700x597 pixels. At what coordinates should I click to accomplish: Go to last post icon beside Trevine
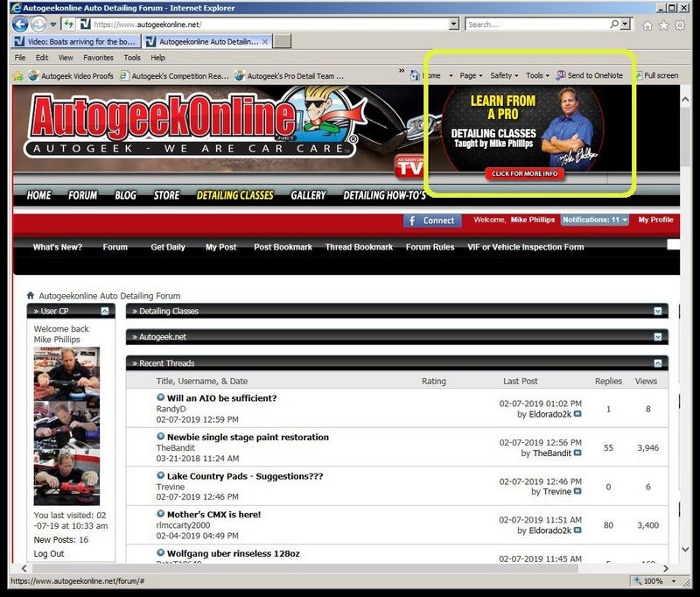(577, 491)
